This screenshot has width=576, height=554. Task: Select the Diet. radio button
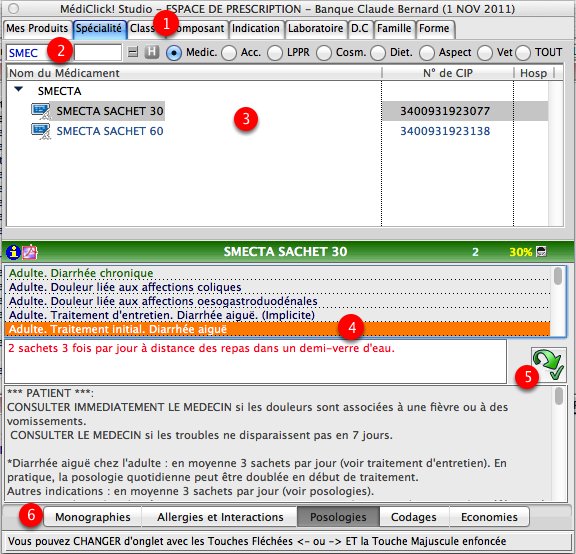(x=378, y=53)
